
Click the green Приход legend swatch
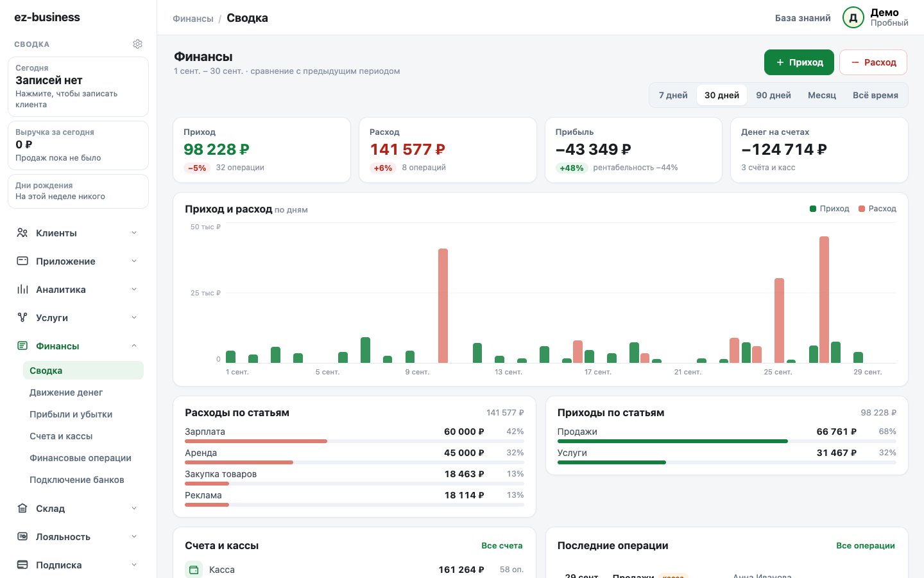coord(813,209)
